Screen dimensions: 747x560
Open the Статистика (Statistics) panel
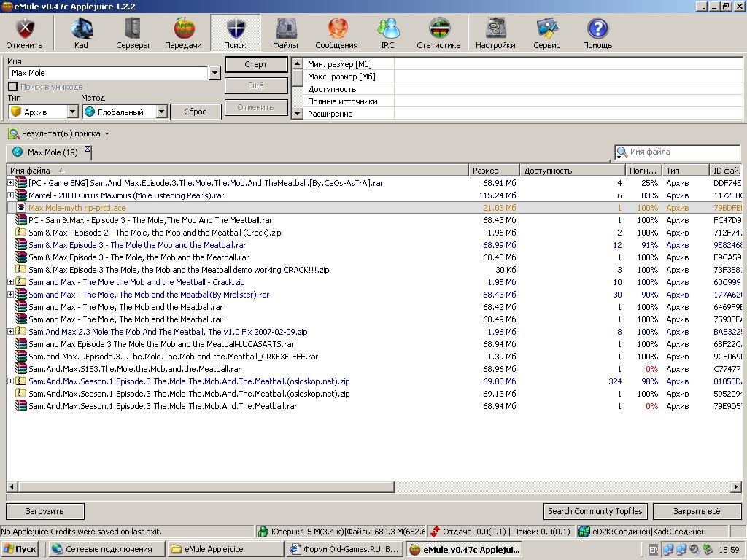point(438,34)
